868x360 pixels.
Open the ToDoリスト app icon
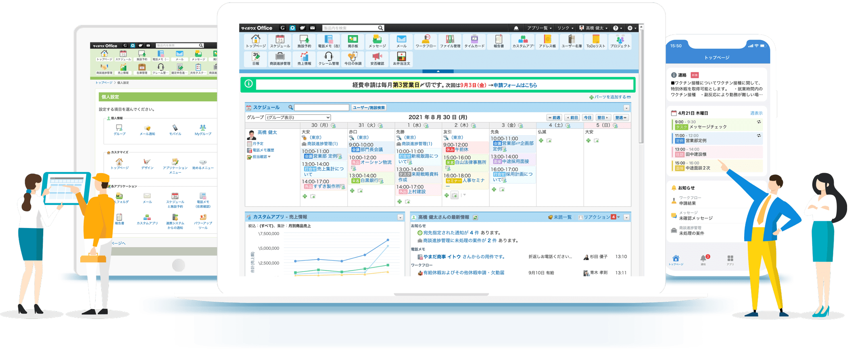[x=596, y=41]
